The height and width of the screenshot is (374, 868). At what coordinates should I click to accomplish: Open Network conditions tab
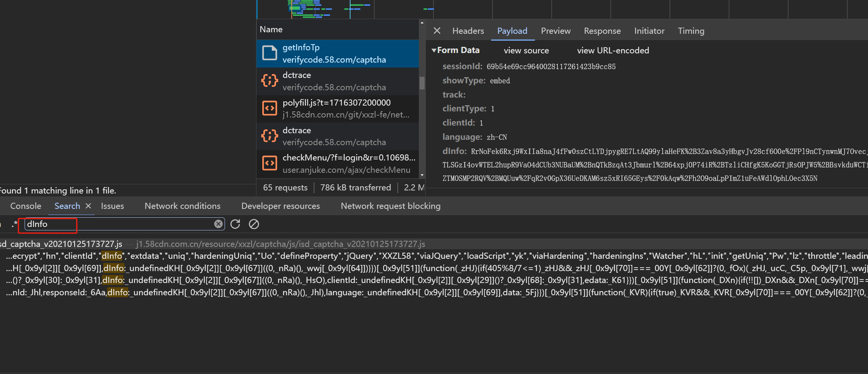[182, 206]
